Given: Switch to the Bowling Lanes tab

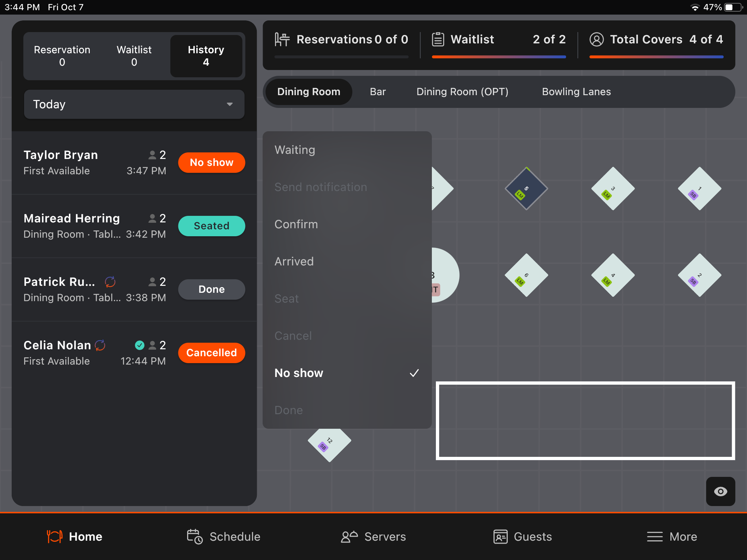Looking at the screenshot, I should 576,92.
